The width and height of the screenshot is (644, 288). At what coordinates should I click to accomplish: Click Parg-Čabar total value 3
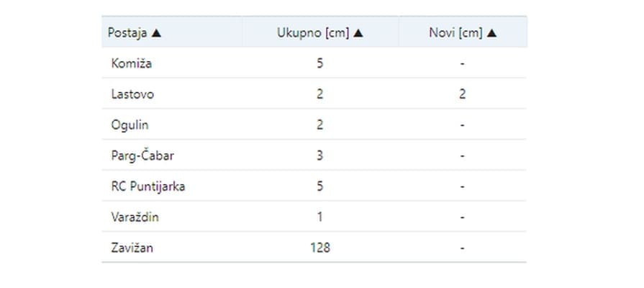tap(319, 156)
